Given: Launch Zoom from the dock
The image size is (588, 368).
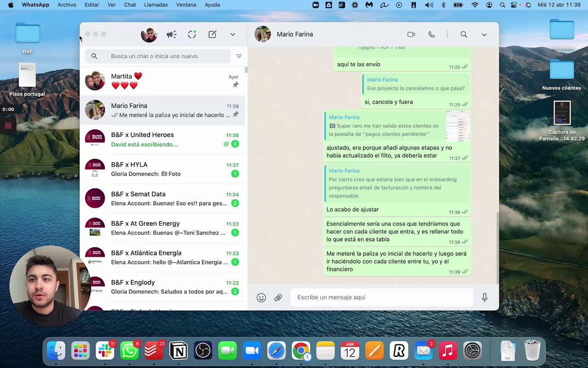Looking at the screenshot, I should 252,351.
